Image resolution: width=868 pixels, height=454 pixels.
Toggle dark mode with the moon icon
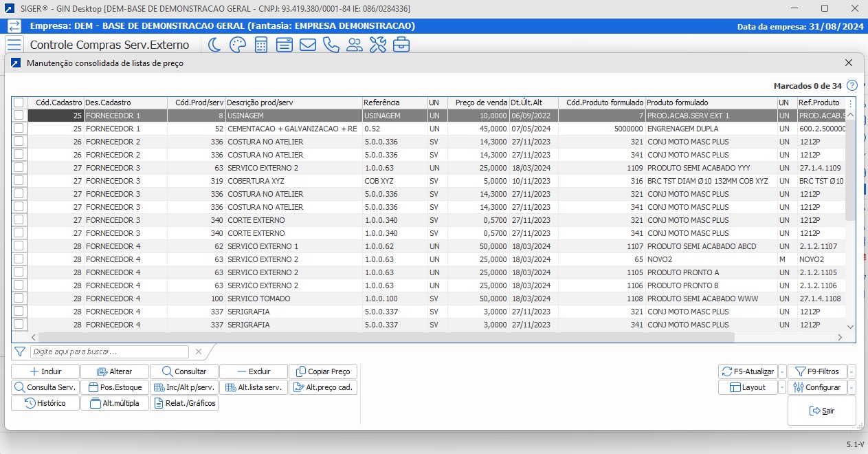click(x=214, y=45)
